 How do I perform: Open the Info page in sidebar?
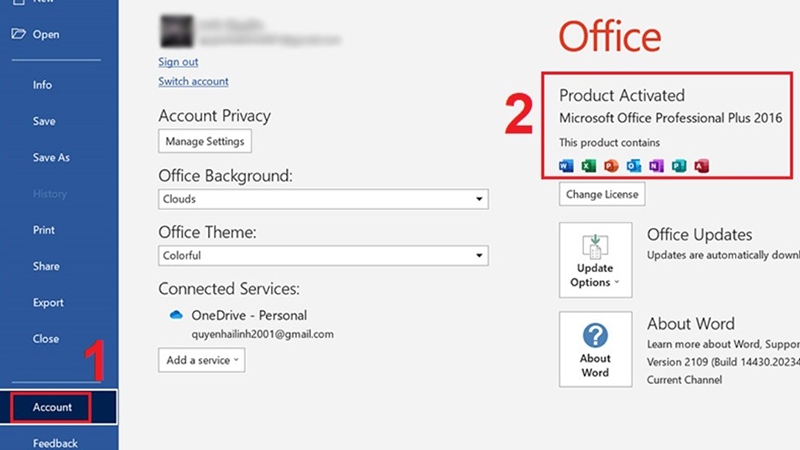[42, 85]
